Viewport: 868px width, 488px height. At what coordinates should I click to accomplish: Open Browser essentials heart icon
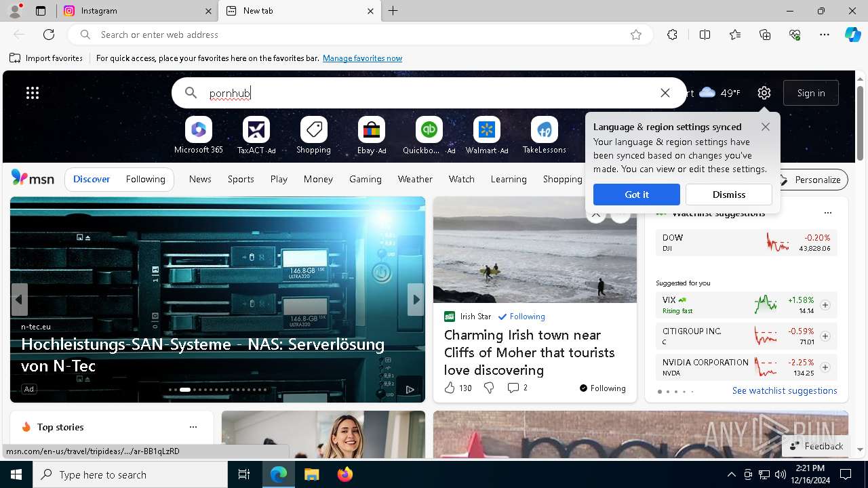point(795,35)
